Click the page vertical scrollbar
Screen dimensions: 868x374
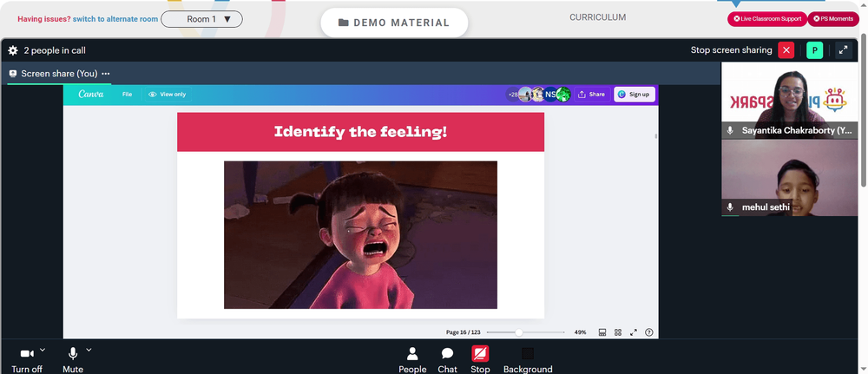click(864, 111)
